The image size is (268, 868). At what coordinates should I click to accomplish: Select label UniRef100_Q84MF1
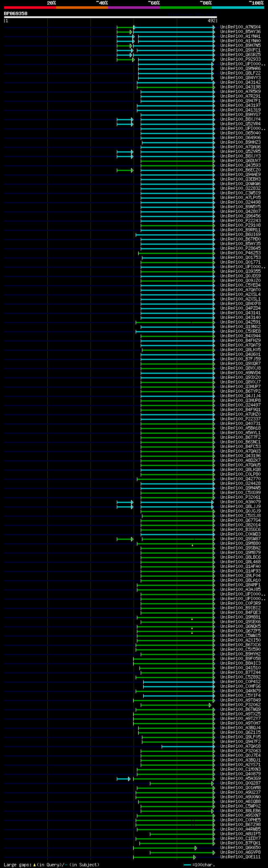coord(240,585)
